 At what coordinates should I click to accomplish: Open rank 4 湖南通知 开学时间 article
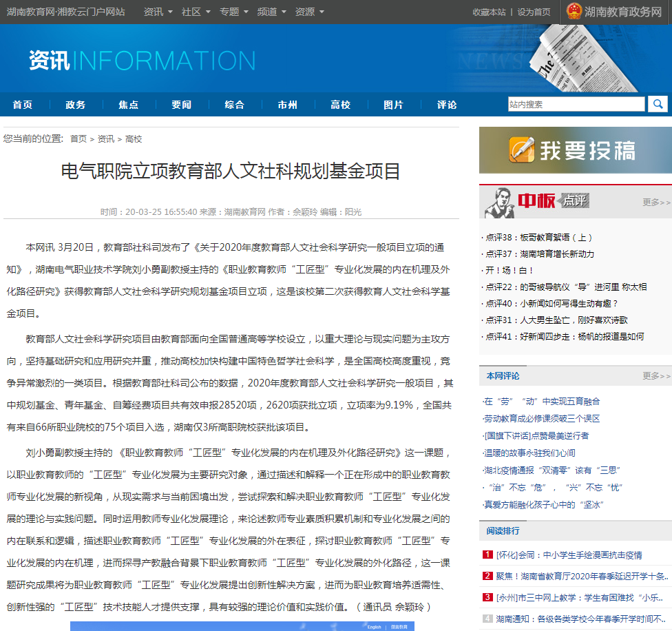coord(580,619)
